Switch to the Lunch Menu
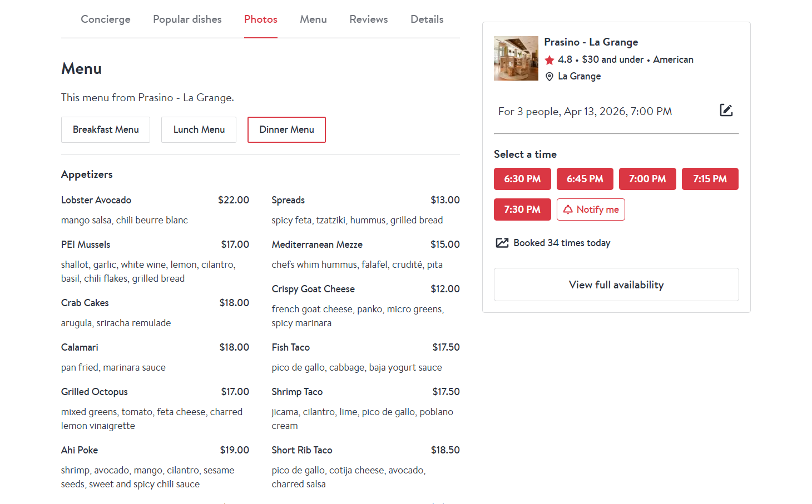The image size is (812, 504). coord(199,129)
